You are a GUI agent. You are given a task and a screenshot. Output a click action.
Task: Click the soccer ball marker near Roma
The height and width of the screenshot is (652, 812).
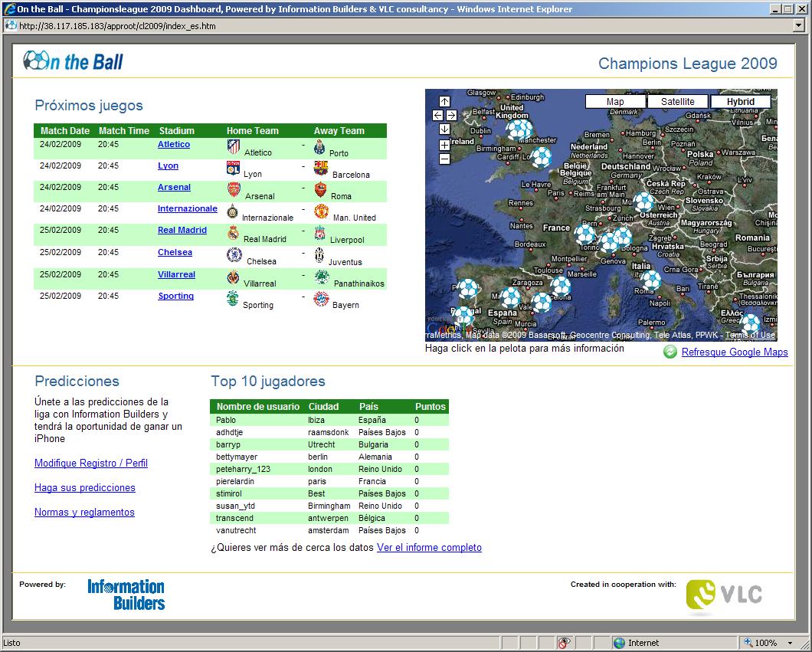(650, 280)
